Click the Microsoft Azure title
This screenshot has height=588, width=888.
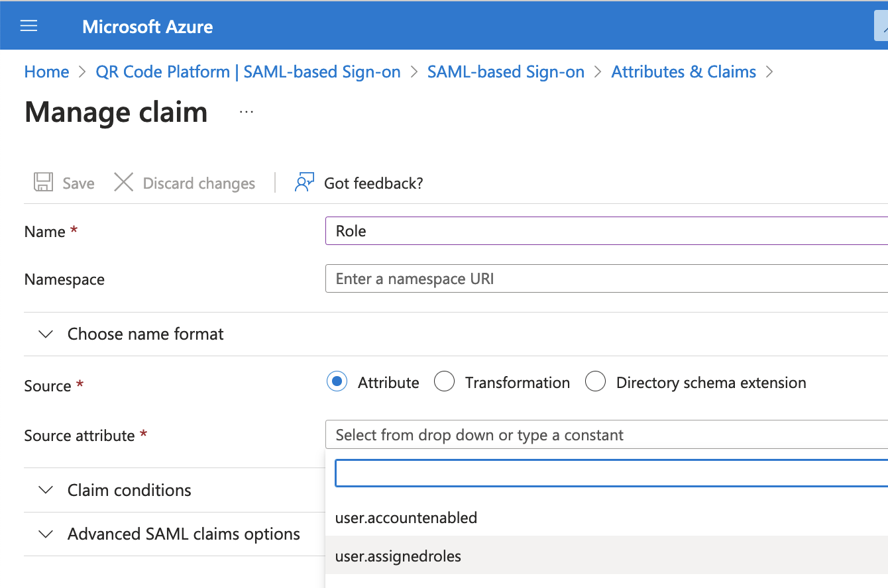coord(148,26)
